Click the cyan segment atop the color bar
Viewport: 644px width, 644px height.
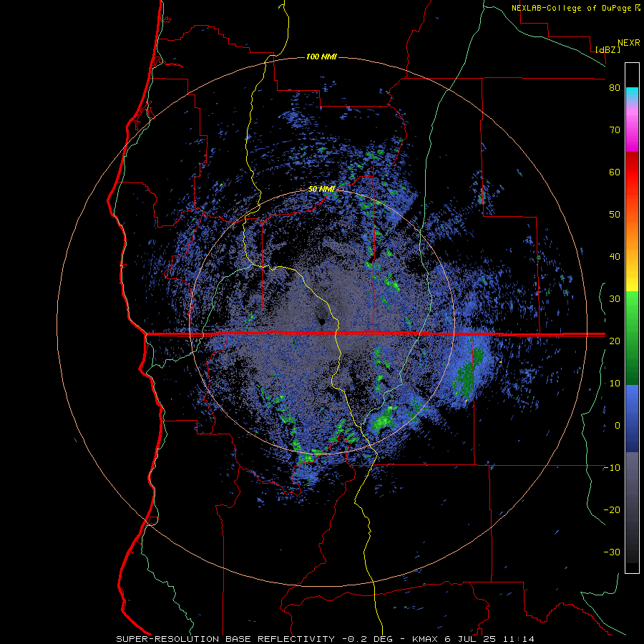click(x=632, y=94)
